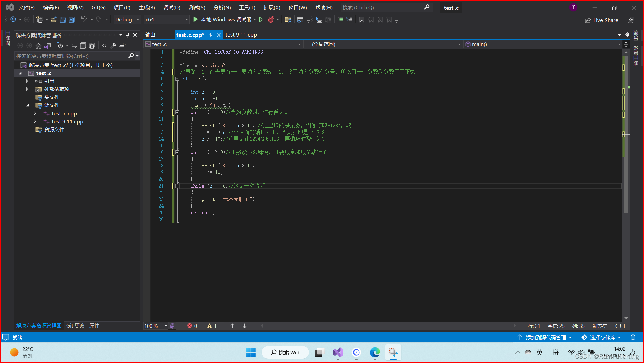This screenshot has height=363, width=644.
Task: Click the Live Share button
Action: (601, 20)
